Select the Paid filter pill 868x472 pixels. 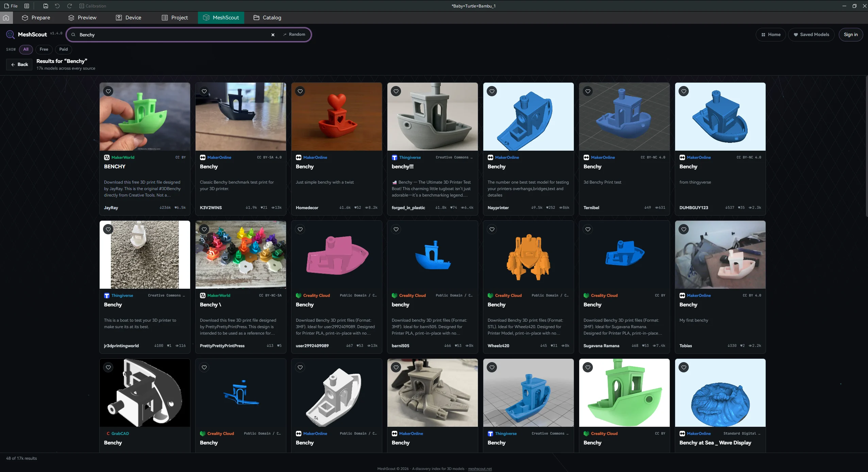pos(64,49)
